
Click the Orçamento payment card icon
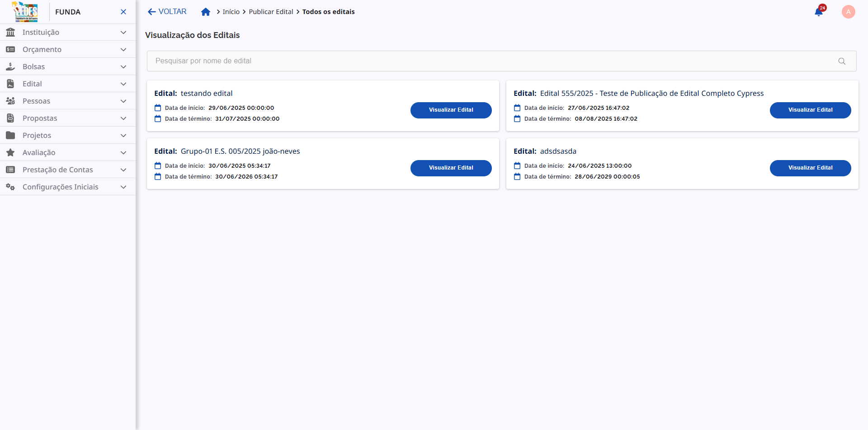10,49
